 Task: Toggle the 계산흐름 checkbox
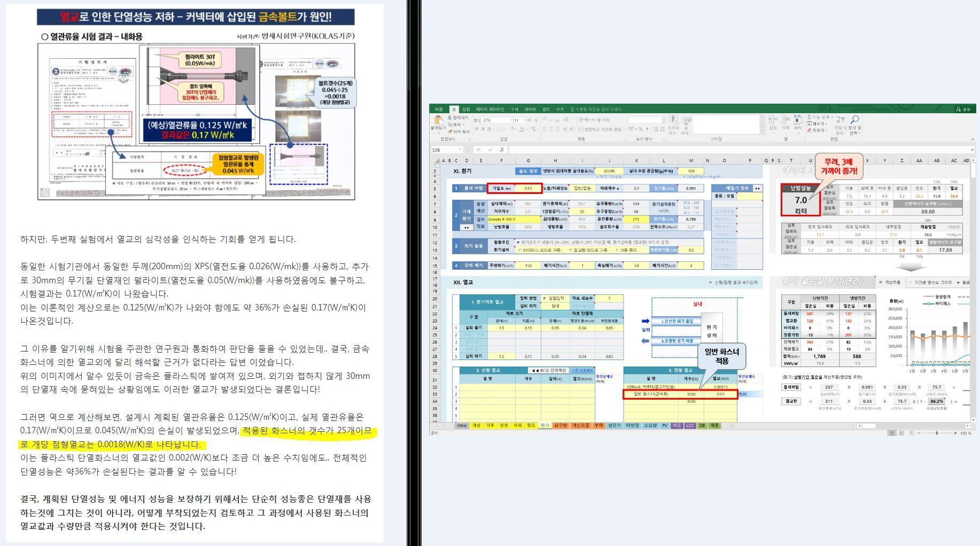(x=881, y=282)
